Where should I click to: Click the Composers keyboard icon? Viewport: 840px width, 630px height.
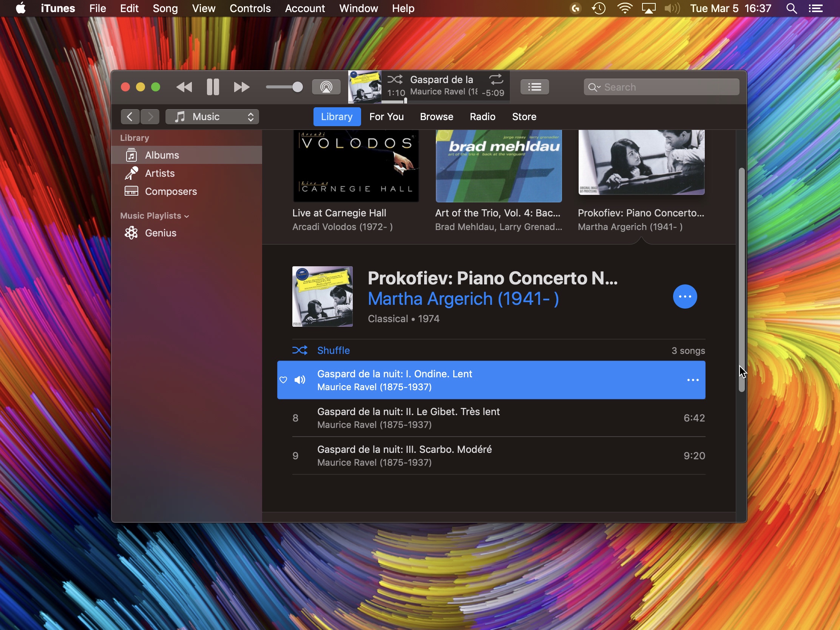tap(131, 191)
